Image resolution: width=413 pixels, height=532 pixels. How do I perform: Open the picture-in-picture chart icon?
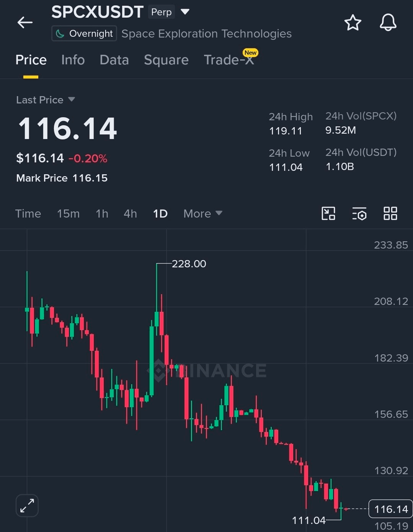(328, 213)
